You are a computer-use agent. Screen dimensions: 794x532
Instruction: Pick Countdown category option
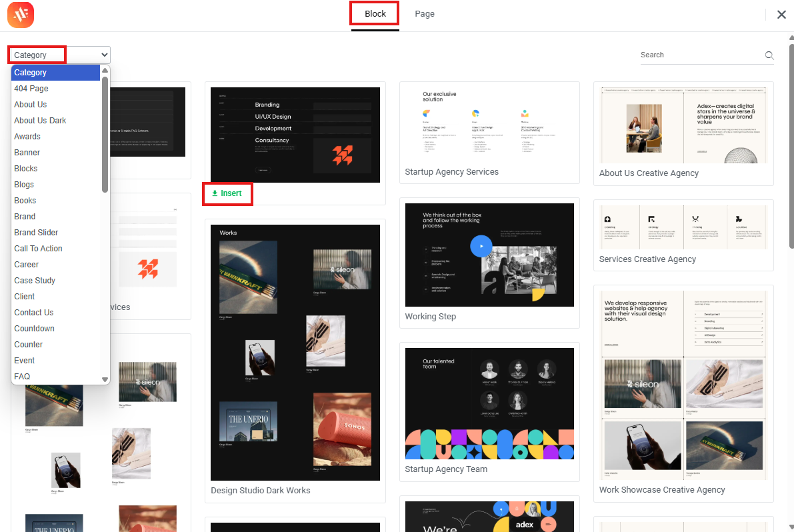(56, 329)
